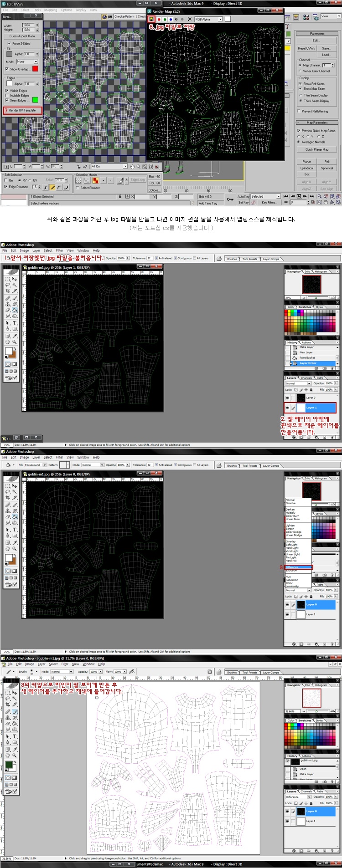Click Render UV Template button
The image size is (342, 868).
click(x=23, y=110)
